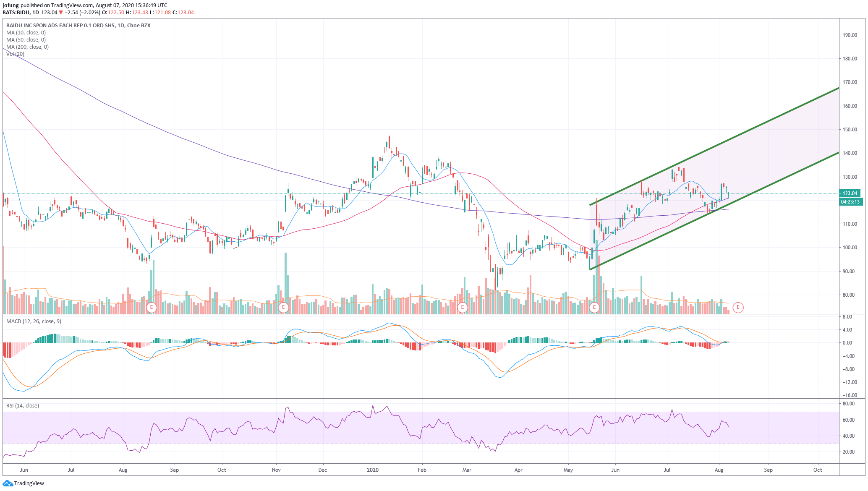Click the 190.00 price axis label
The height and width of the screenshot is (491, 868).
click(x=850, y=35)
